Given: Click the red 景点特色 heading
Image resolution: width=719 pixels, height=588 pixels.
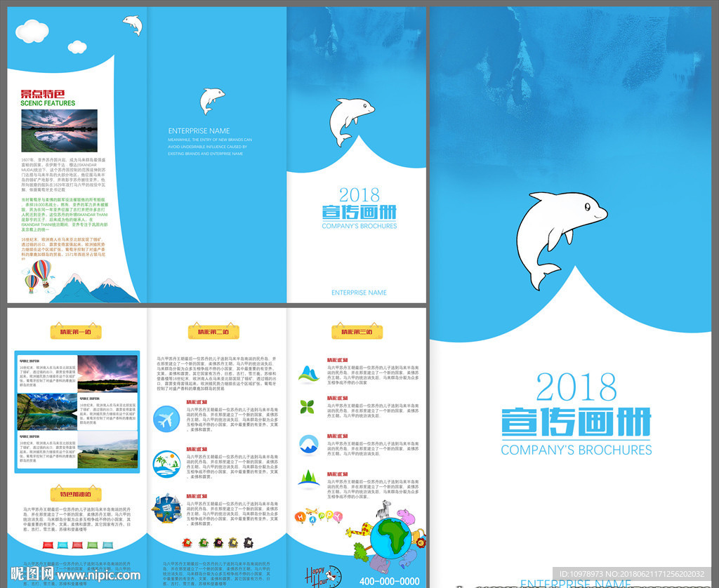Looking at the screenshot, I should pos(43,94).
